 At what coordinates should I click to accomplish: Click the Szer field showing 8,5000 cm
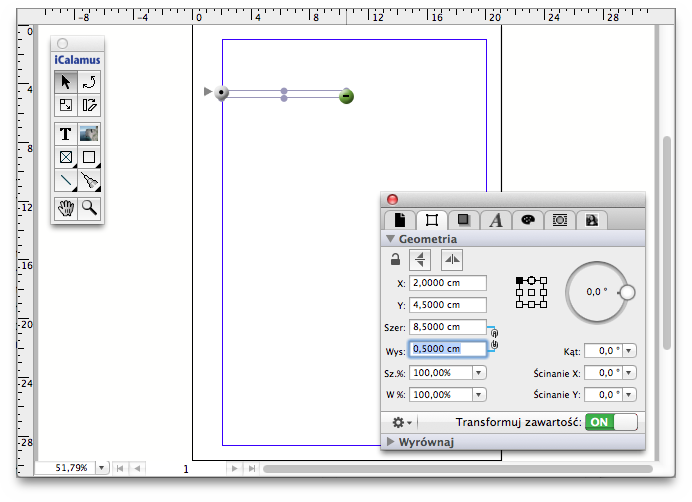(448, 327)
